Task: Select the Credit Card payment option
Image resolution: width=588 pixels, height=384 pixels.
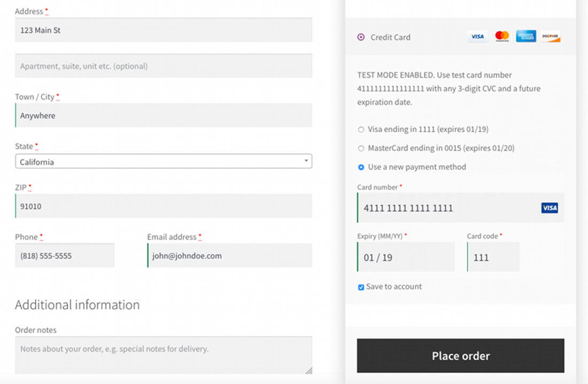Action: click(x=361, y=37)
